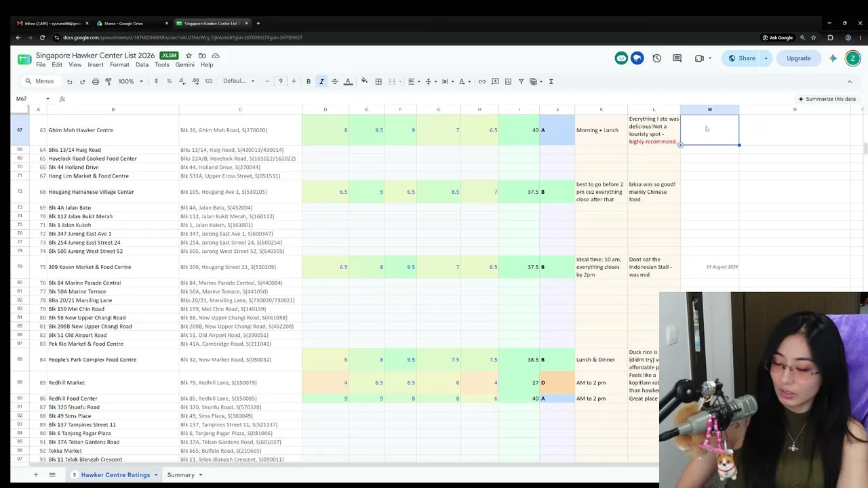868x488 pixels.
Task: Expand the Share button arrow
Action: pos(766,58)
